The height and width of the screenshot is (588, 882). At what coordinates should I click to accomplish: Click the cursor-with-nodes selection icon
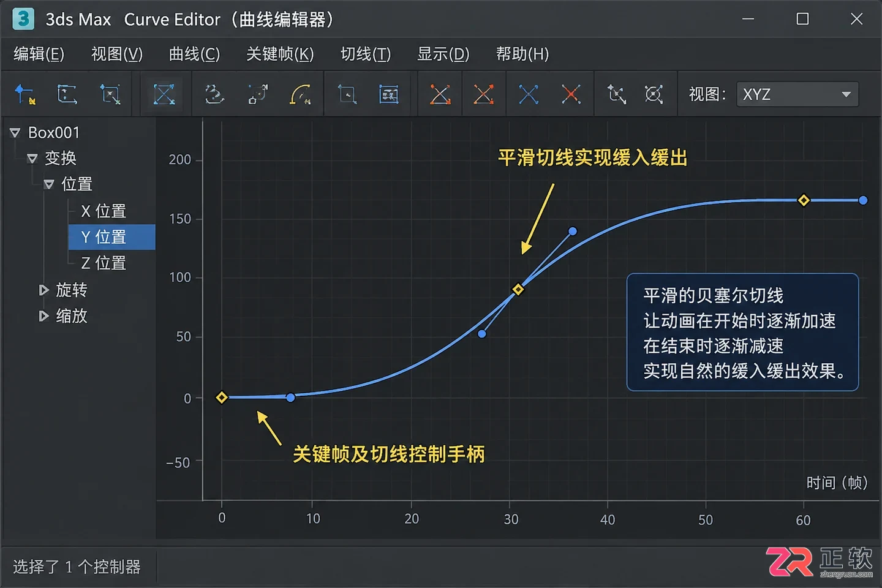coord(616,94)
